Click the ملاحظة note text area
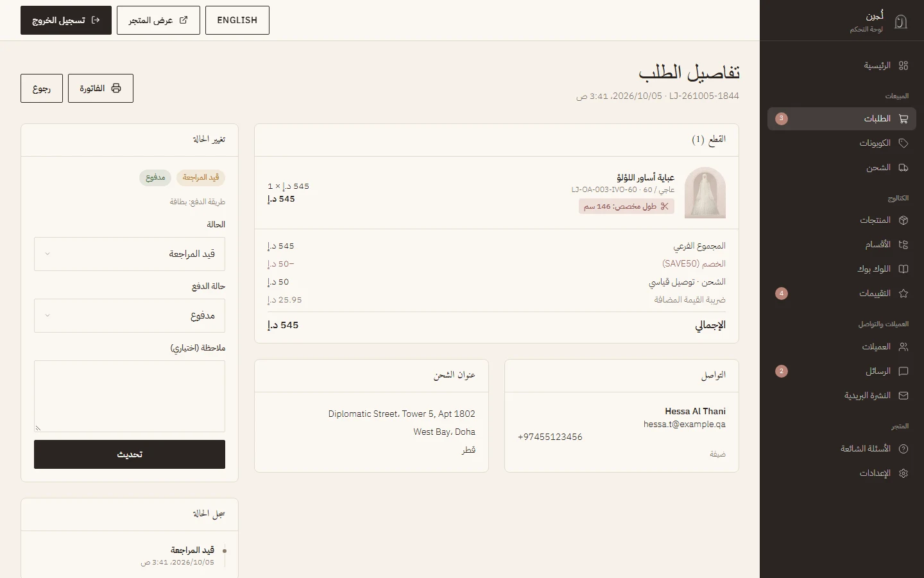This screenshot has height=578, width=924. 130,396
